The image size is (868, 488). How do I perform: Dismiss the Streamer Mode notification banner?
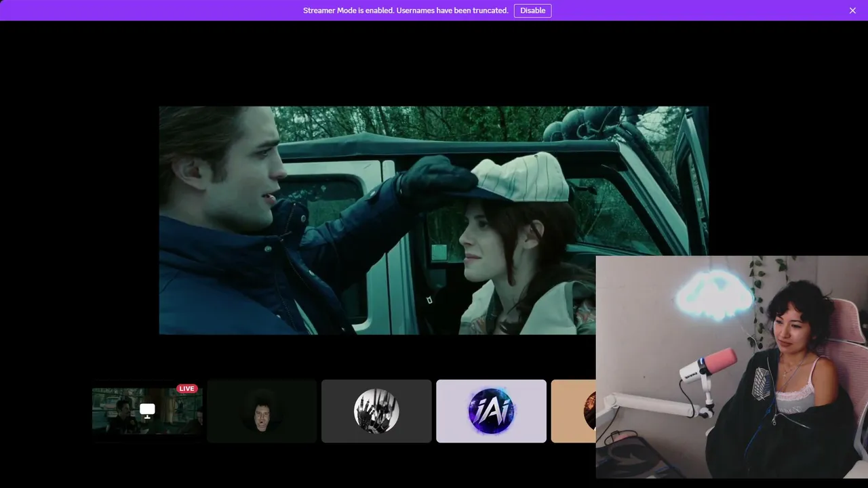pos(852,10)
